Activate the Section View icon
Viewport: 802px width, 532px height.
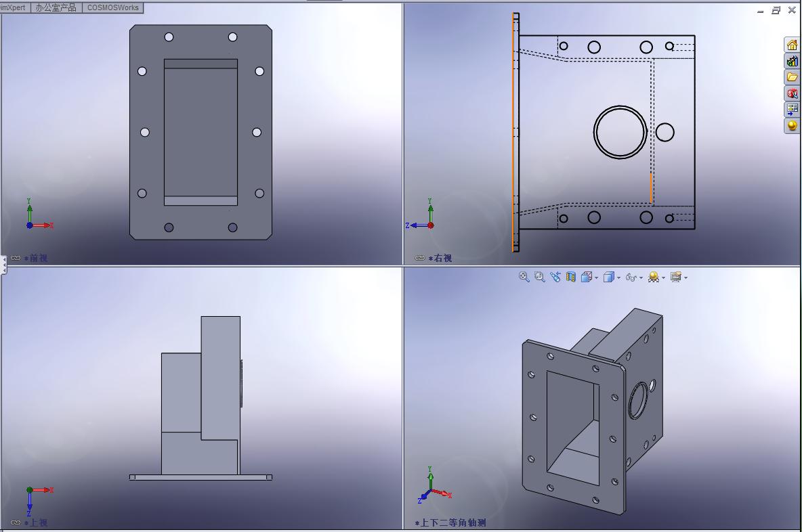571,277
